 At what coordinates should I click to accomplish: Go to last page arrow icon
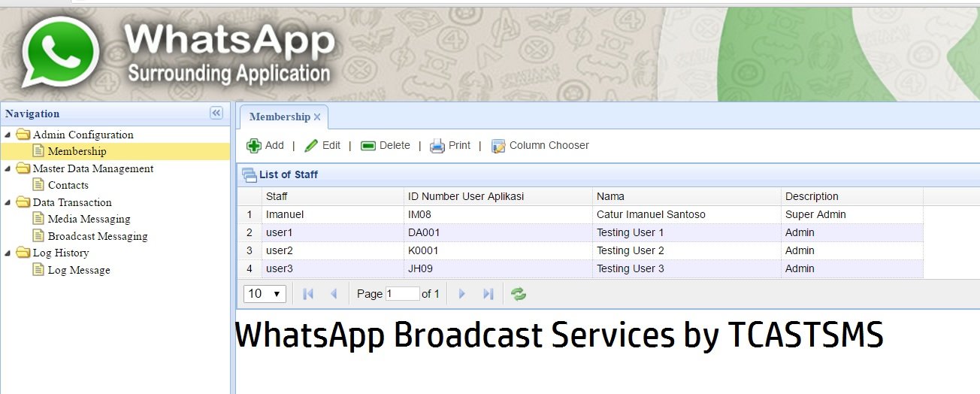pyautogui.click(x=488, y=294)
